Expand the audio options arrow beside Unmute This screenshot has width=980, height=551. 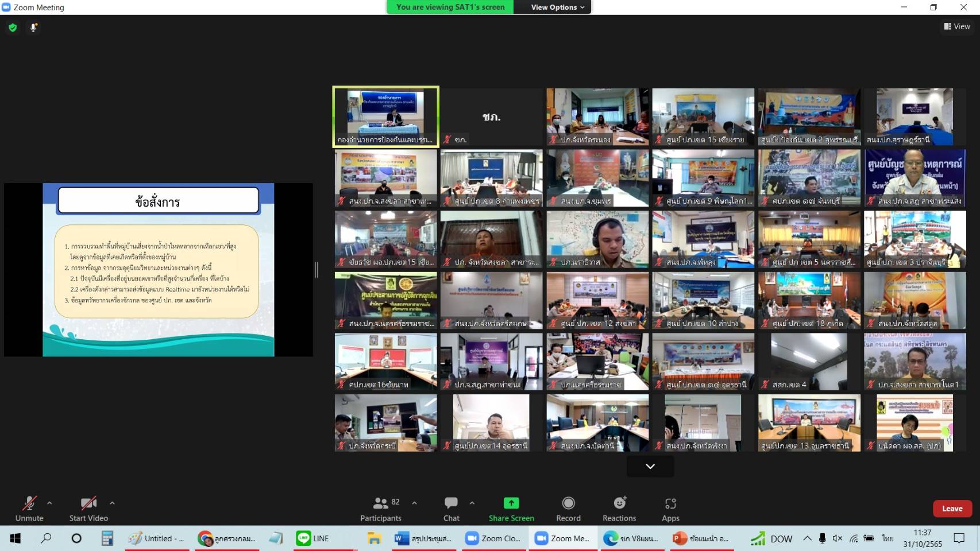[49, 503]
